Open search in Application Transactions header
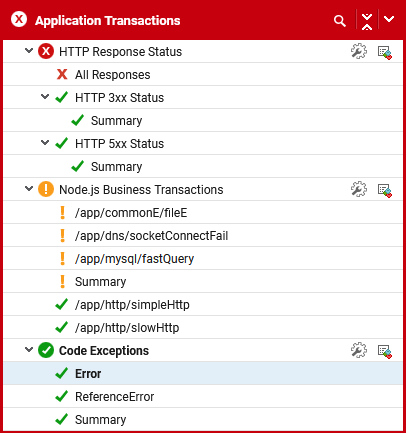This screenshot has height=433, width=406. (x=339, y=21)
